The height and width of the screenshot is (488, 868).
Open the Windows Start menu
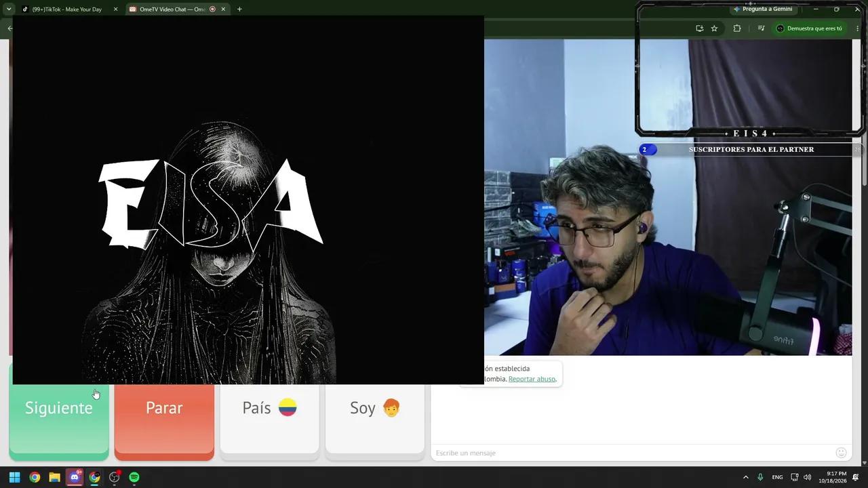(x=14, y=477)
